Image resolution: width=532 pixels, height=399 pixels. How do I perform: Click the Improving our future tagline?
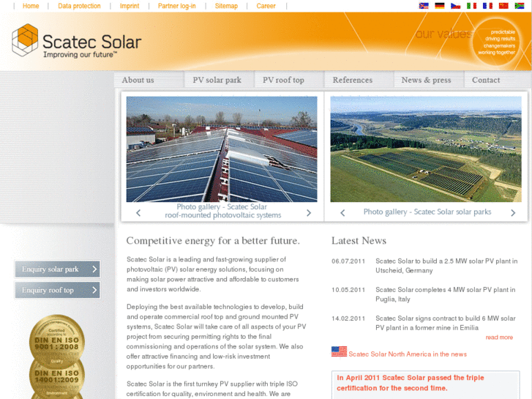(x=80, y=55)
